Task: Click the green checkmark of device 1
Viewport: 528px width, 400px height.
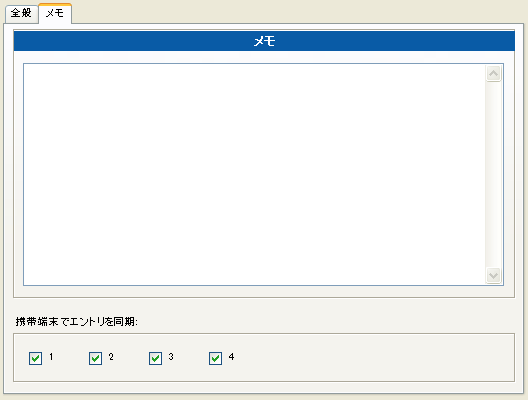Action: (35, 359)
